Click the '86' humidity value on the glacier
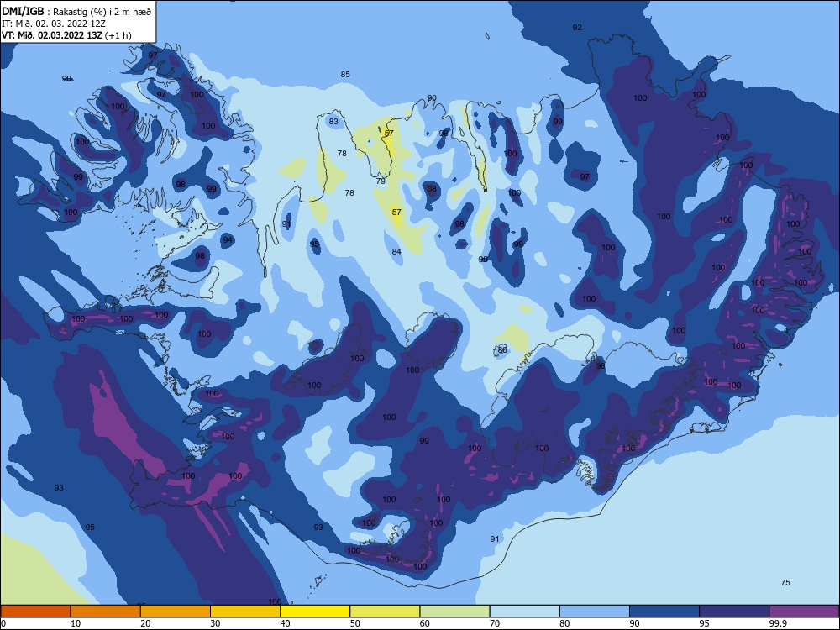 [x=502, y=349]
